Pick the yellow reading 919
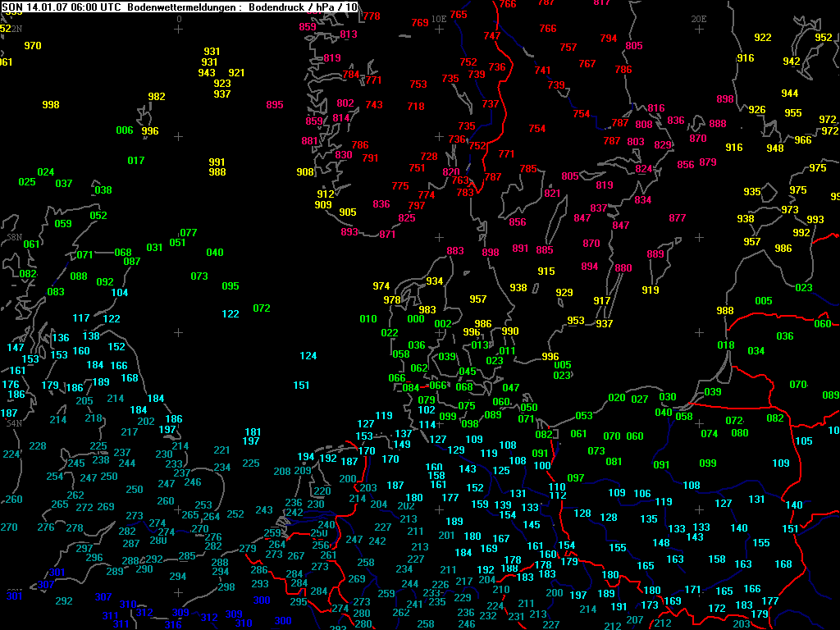This screenshot has height=630, width=840. (651, 290)
